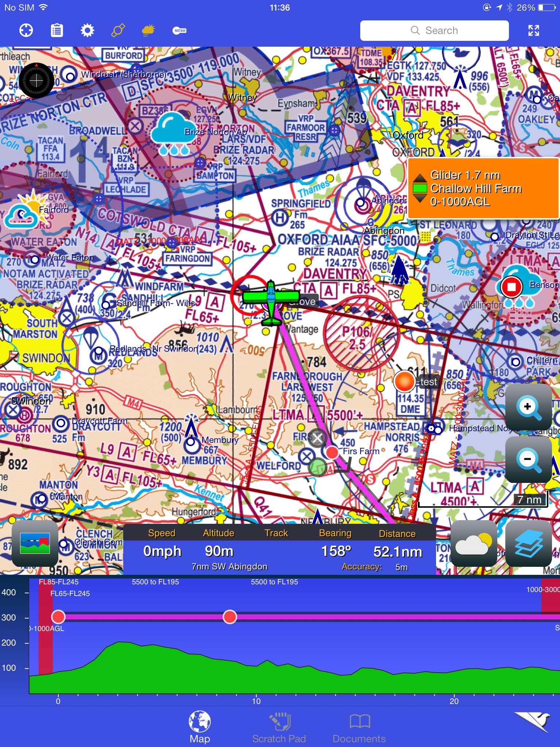Image resolution: width=560 pixels, height=747 pixels.
Task: Tap the Abingdon airfield marker
Action: (x=361, y=202)
